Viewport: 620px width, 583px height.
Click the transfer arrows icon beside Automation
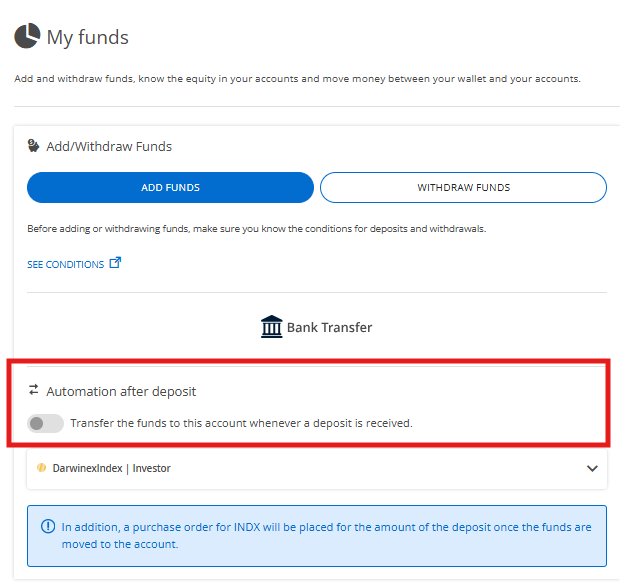[x=33, y=391]
